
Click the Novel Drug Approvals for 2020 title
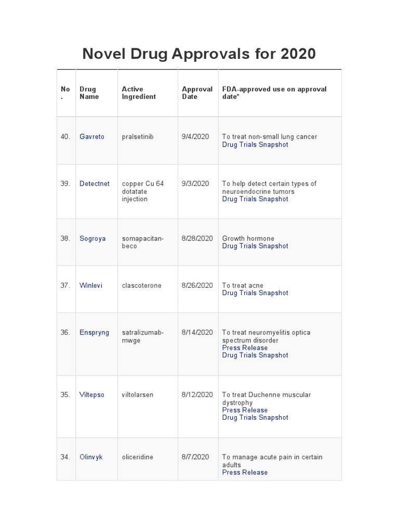pyautogui.click(x=199, y=54)
